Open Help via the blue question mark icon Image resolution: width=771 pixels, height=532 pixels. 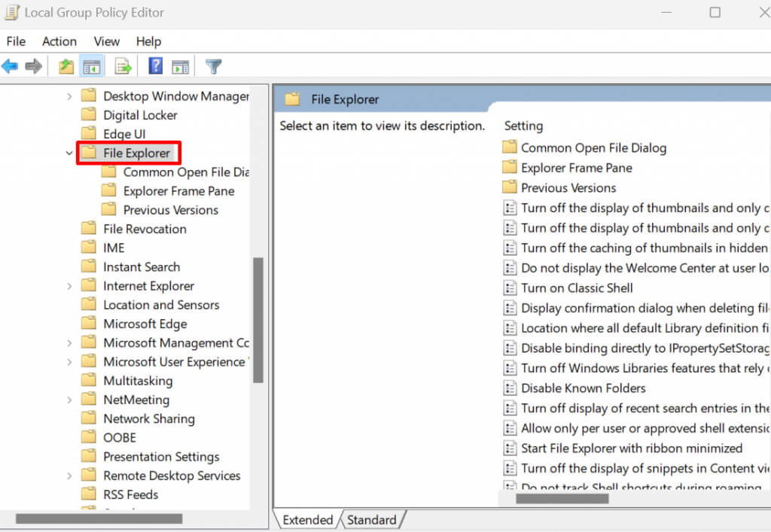[155, 67]
